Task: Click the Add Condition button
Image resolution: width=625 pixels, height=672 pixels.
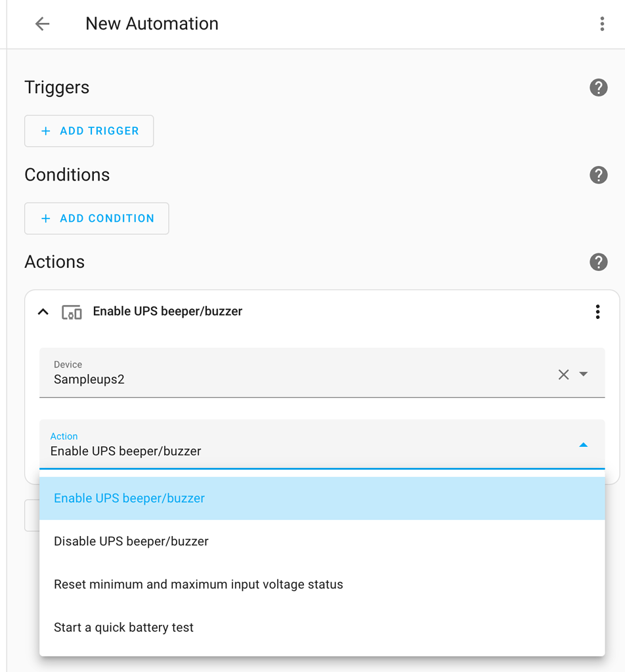Action: pyautogui.click(x=97, y=218)
